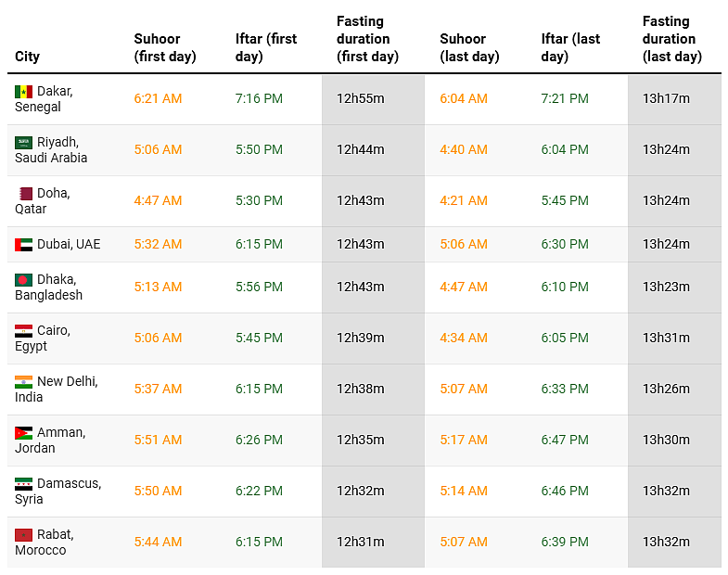The image size is (728, 575).
Task: Click the Senegal flag icon
Action: pyautogui.click(x=24, y=91)
